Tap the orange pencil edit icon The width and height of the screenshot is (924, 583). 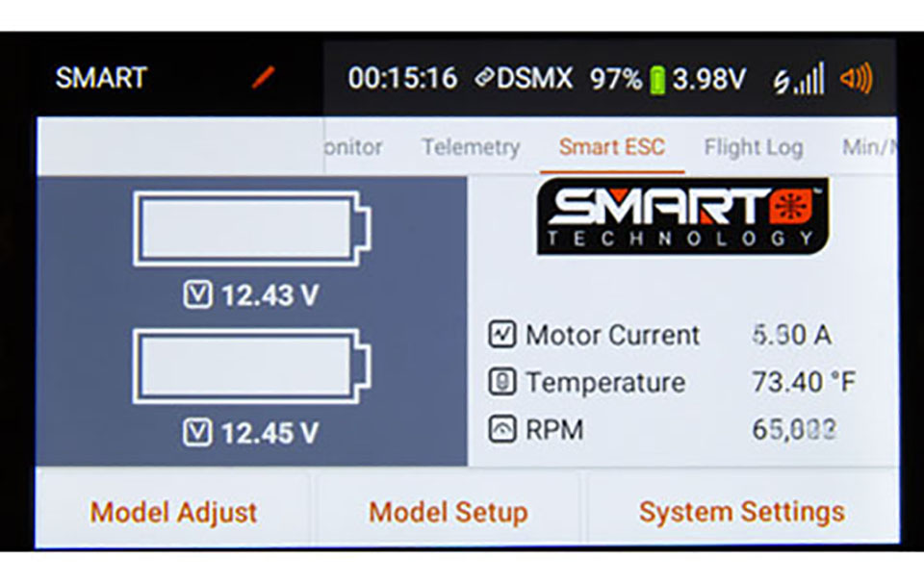264,77
